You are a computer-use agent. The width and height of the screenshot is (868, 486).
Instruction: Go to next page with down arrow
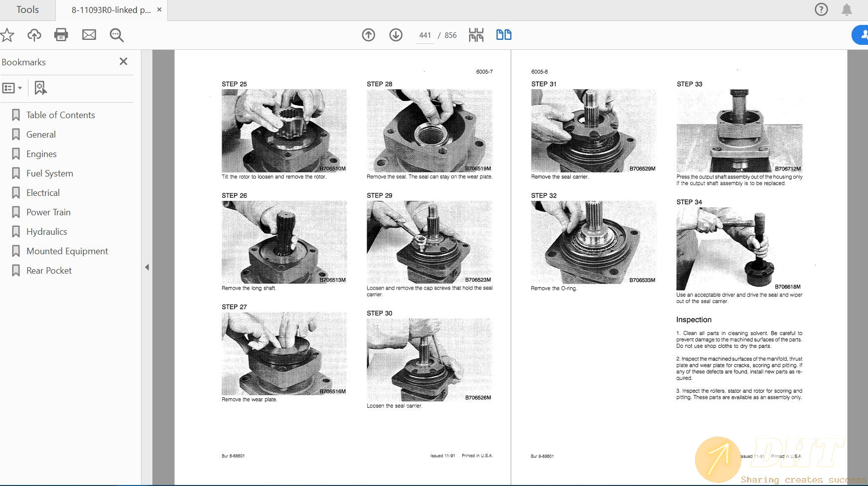[396, 35]
